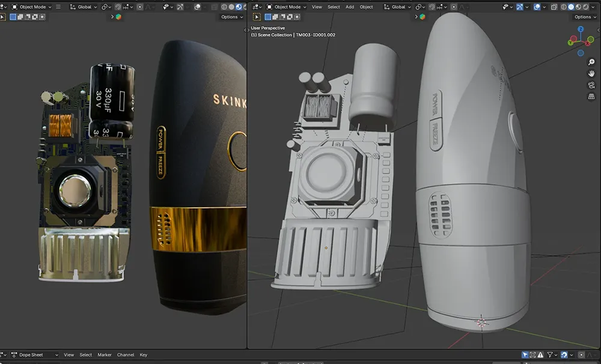Open snapping options in right viewport
Viewport: 601px width, 364px height.
tap(441, 7)
